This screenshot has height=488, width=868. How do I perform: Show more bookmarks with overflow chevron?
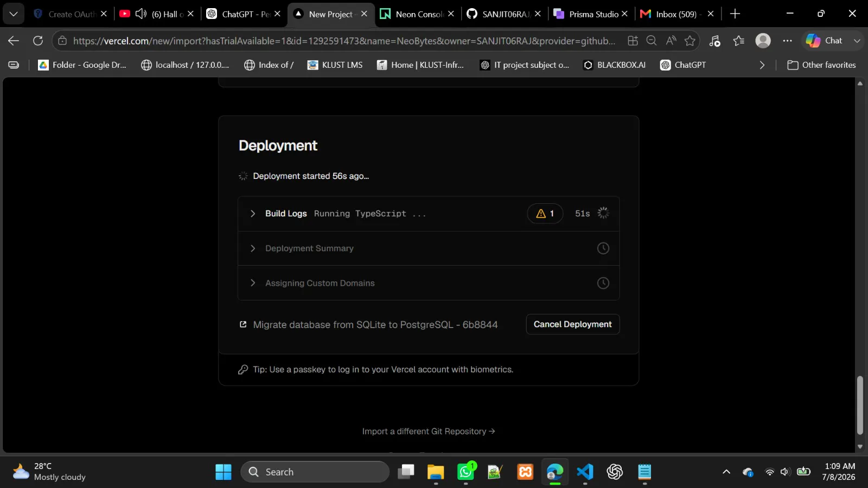[762, 65]
